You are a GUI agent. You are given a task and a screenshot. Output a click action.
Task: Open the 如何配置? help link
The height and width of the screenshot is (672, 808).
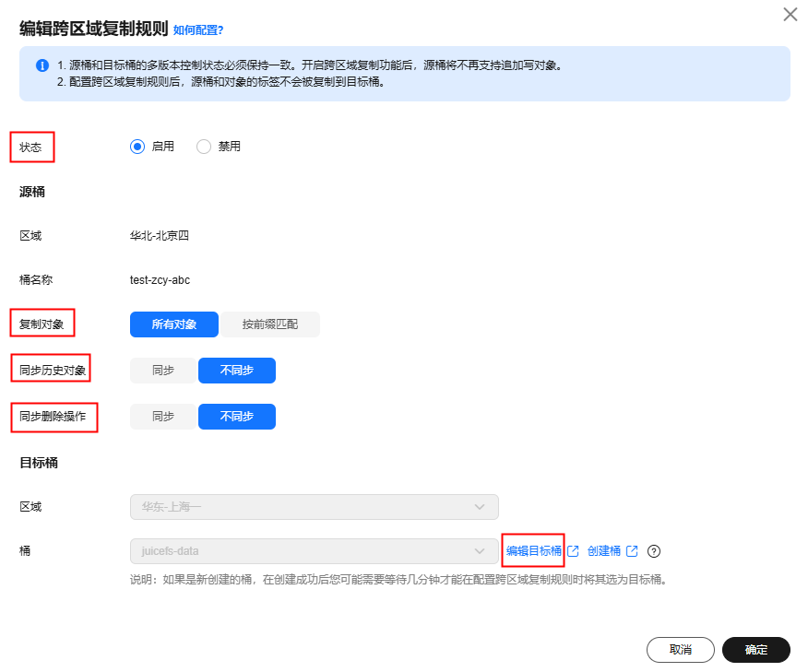pos(198,30)
